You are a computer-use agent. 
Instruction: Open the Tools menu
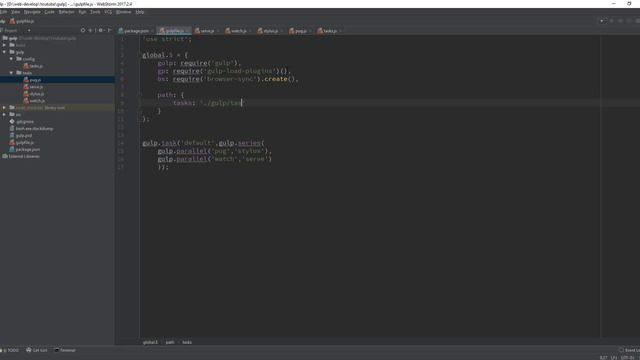coord(95,12)
